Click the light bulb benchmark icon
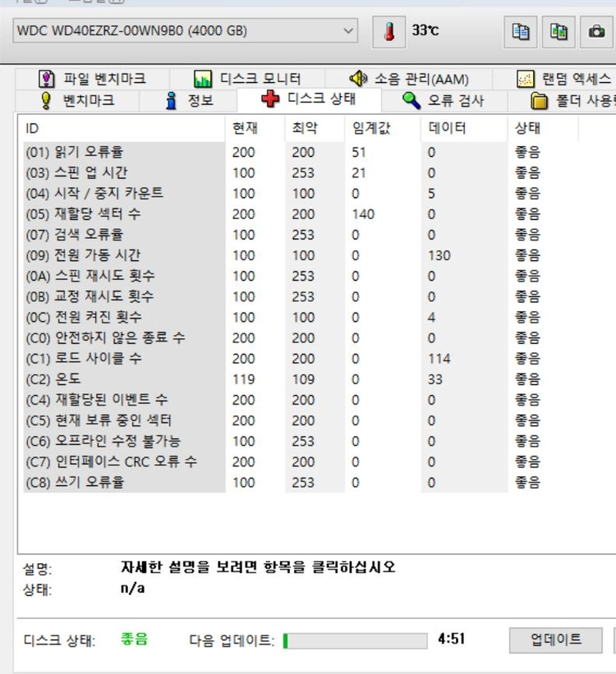 coord(46,100)
